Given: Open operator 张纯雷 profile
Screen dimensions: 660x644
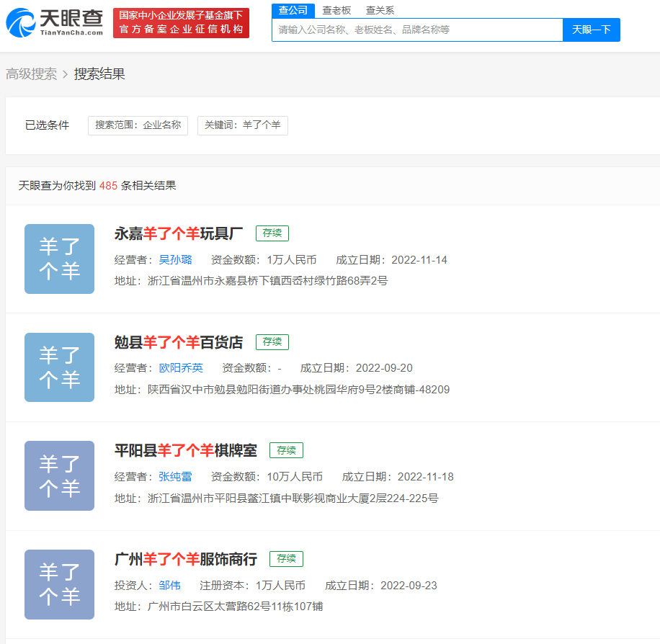Looking at the screenshot, I should pyautogui.click(x=176, y=477).
